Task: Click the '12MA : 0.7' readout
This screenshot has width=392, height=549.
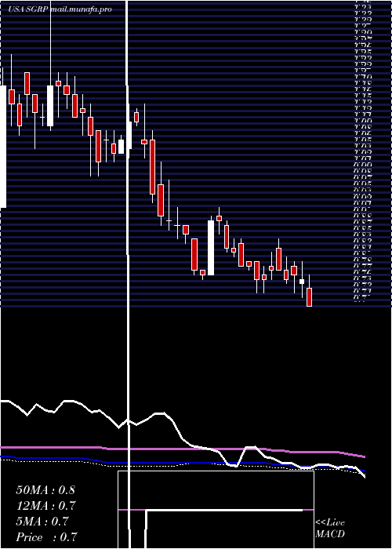Action: (45, 506)
